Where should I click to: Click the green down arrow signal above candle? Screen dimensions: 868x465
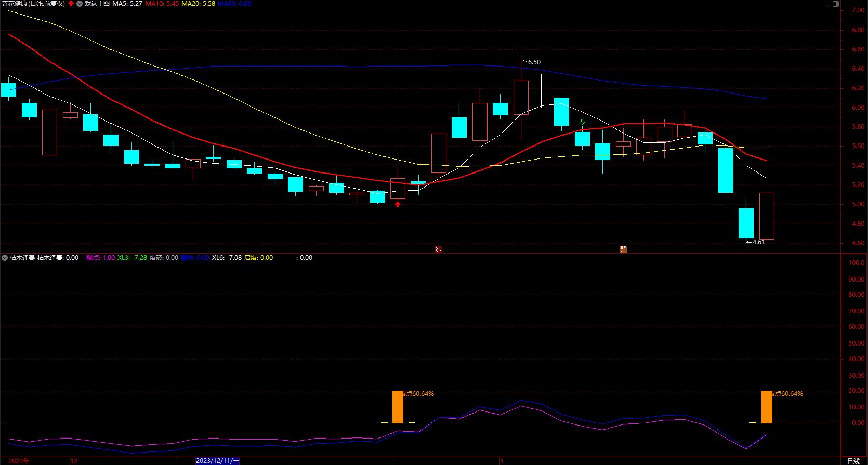coord(582,122)
